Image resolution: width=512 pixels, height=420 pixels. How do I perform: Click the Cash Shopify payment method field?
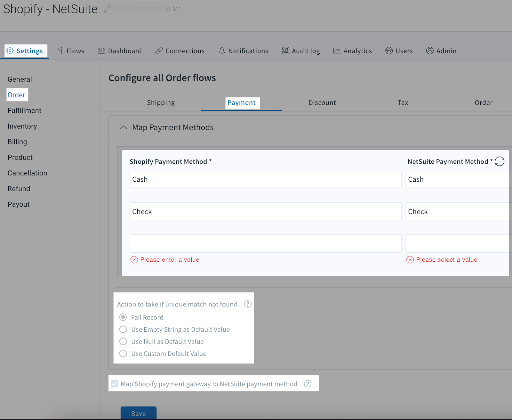click(265, 179)
